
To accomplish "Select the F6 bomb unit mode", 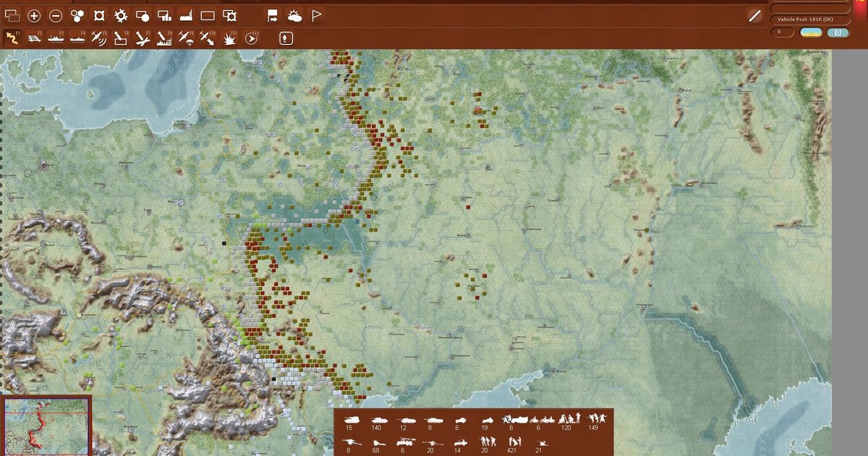I will click(121, 37).
